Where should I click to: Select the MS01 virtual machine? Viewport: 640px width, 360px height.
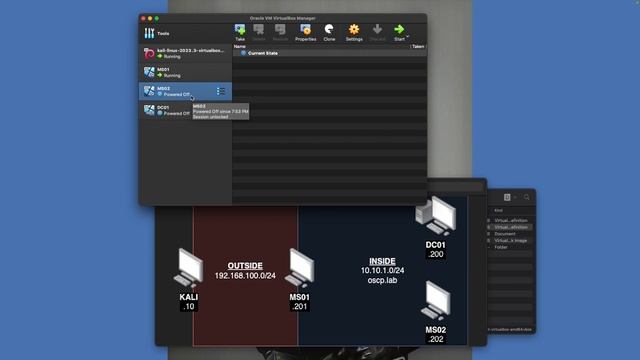pyautogui.click(x=186, y=72)
